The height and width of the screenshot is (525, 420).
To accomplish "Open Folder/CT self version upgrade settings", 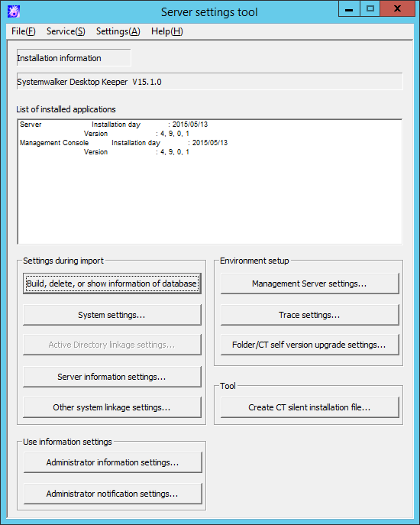I will [x=309, y=345].
